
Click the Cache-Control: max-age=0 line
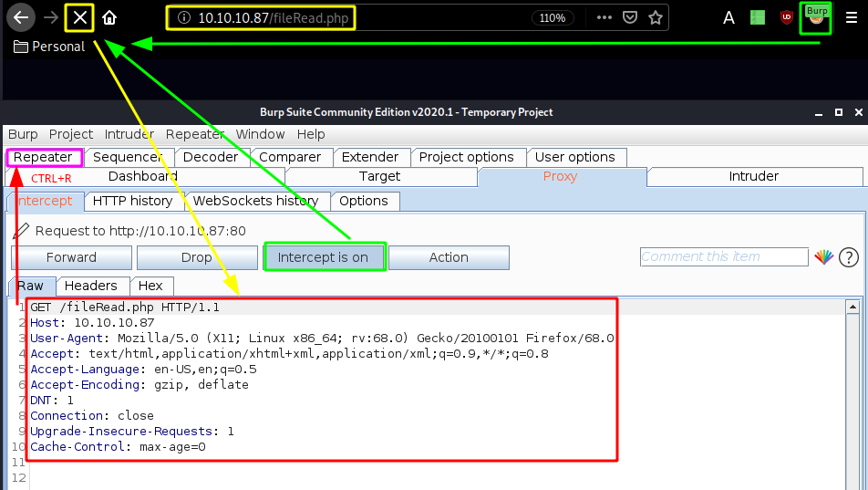118,447
